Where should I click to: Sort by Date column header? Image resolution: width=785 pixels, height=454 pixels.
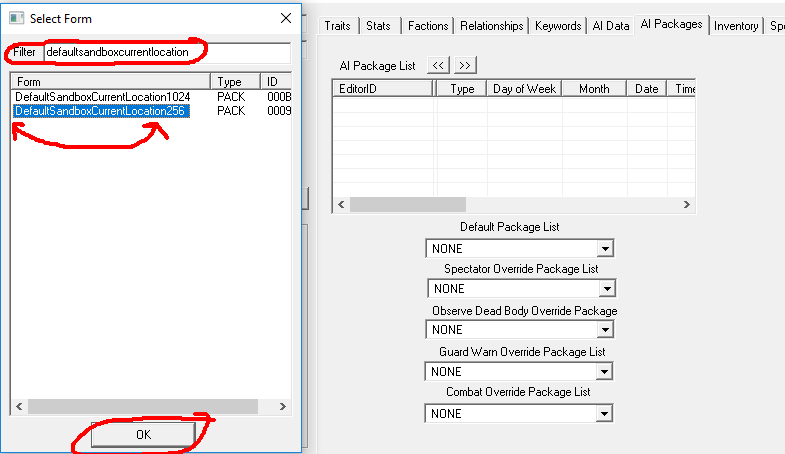click(646, 89)
